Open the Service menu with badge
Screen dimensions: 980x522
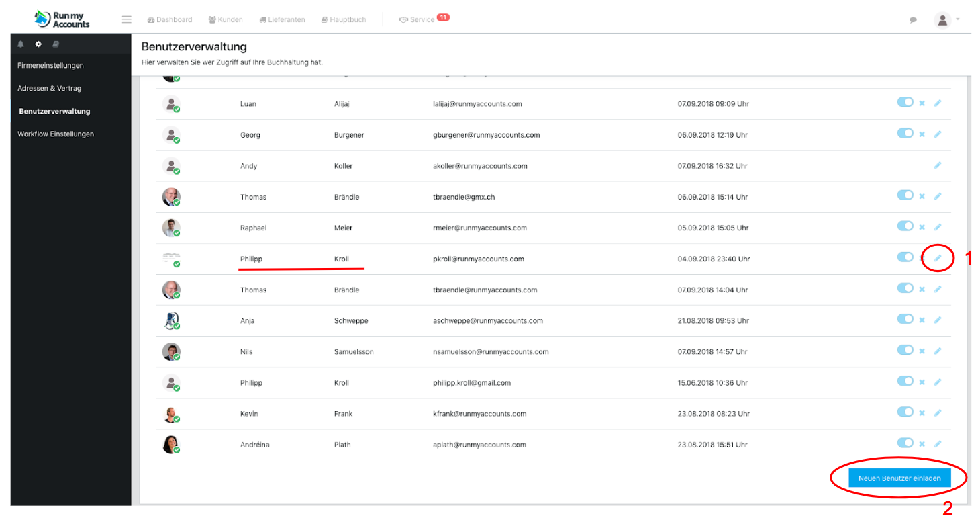click(424, 19)
